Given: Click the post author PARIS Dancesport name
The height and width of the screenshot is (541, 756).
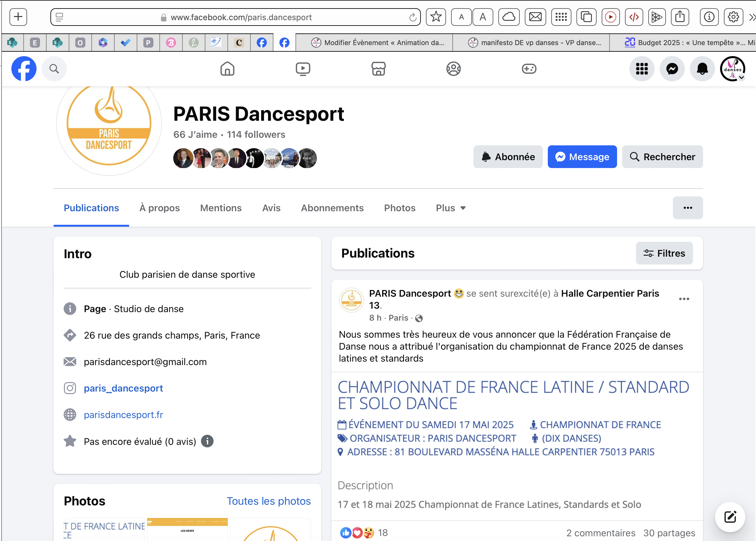Looking at the screenshot, I should pos(410,294).
